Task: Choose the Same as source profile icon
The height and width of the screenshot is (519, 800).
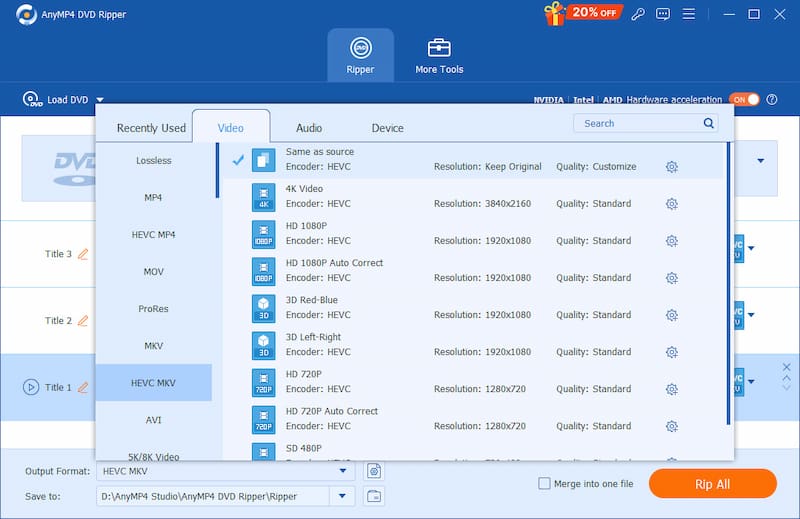Action: (263, 160)
